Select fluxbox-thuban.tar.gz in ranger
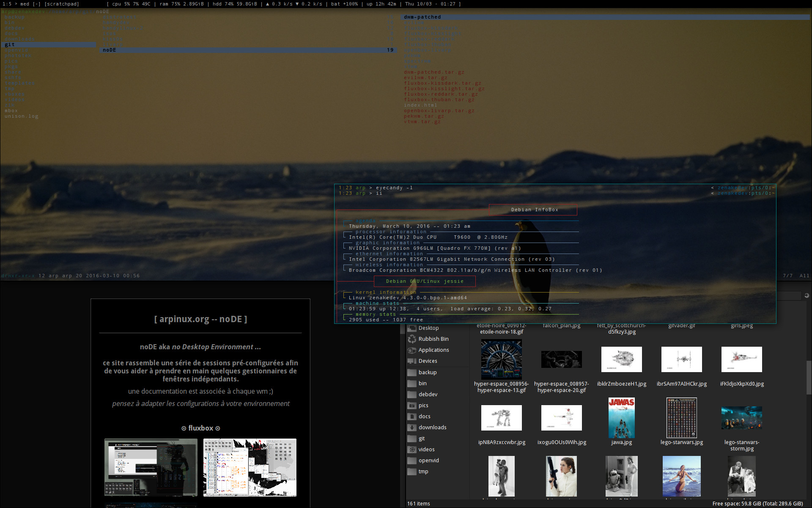Screen dimensions: 812x508 click(439, 99)
